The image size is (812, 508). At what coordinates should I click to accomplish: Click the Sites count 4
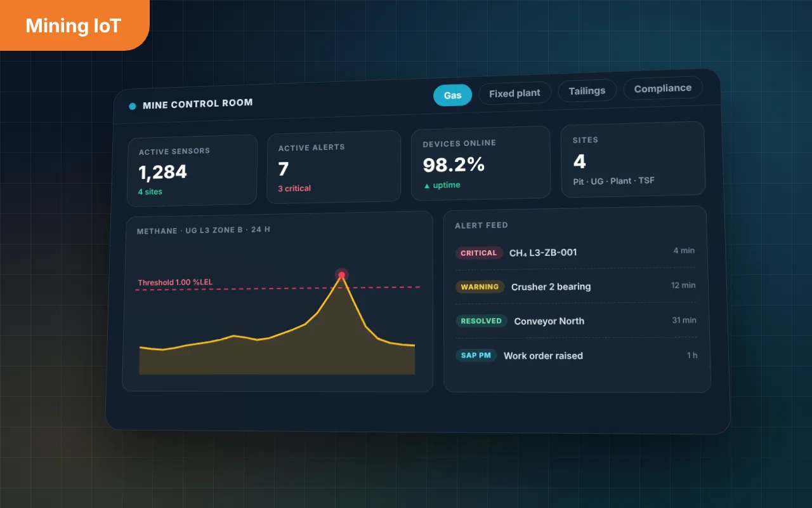pyautogui.click(x=579, y=161)
